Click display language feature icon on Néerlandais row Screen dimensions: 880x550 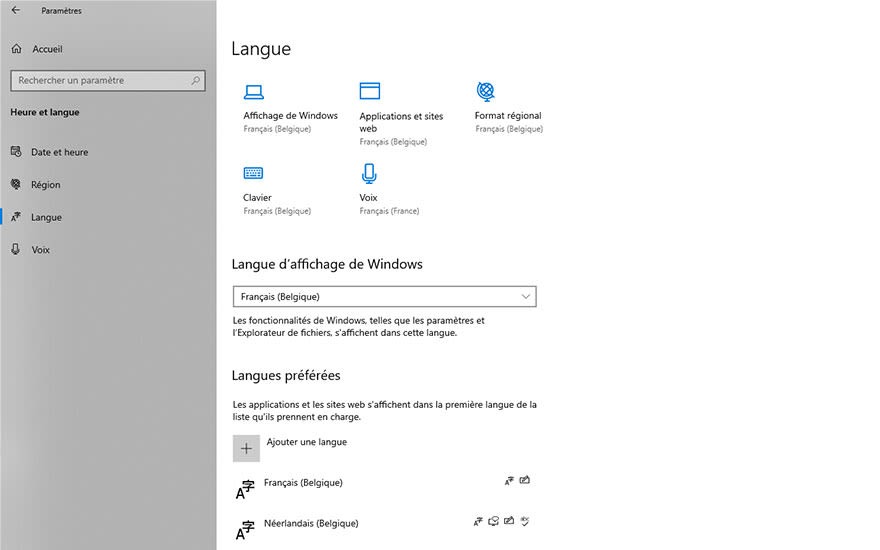478,521
